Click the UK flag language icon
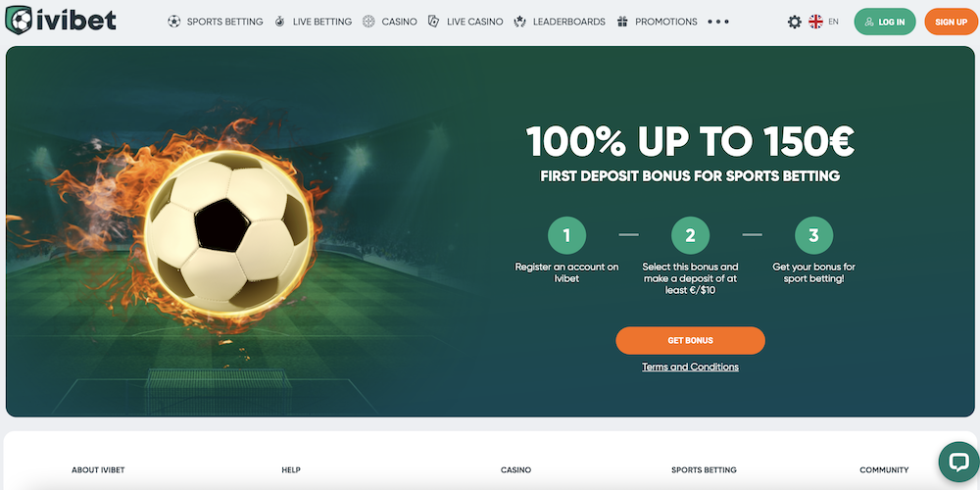This screenshot has width=980, height=490. [x=815, y=22]
